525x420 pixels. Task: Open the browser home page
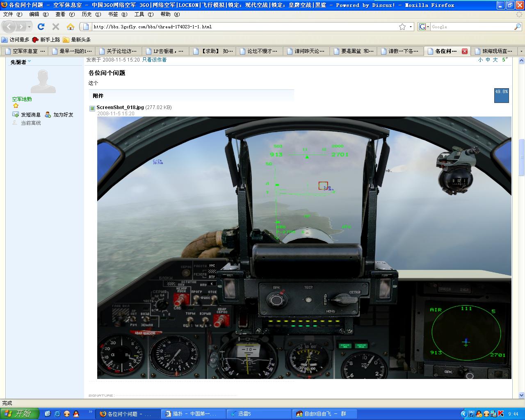(x=71, y=27)
